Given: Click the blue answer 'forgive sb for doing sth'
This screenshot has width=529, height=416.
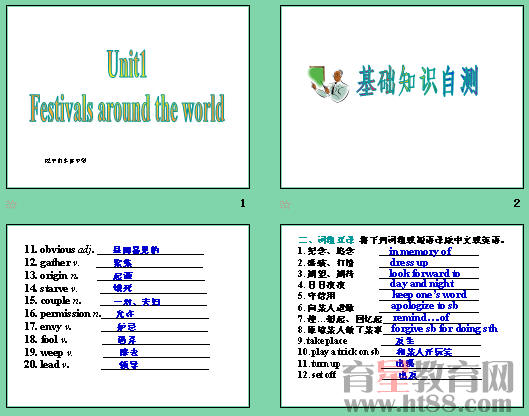Looking at the screenshot, I should (x=444, y=328).
